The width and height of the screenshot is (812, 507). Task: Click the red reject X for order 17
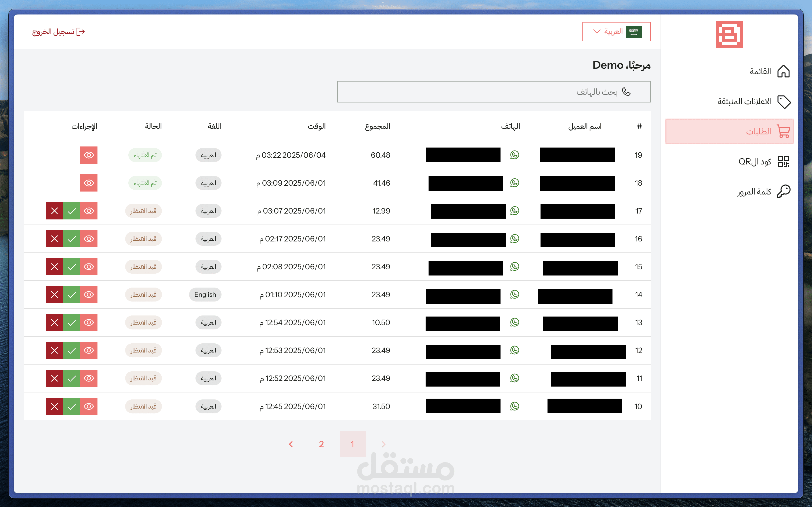(54, 211)
